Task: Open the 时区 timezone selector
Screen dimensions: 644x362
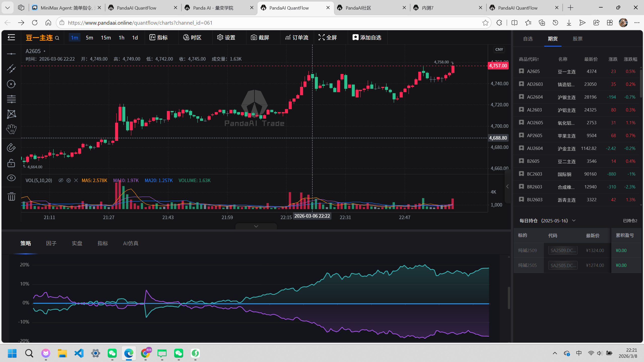Action: tap(193, 37)
